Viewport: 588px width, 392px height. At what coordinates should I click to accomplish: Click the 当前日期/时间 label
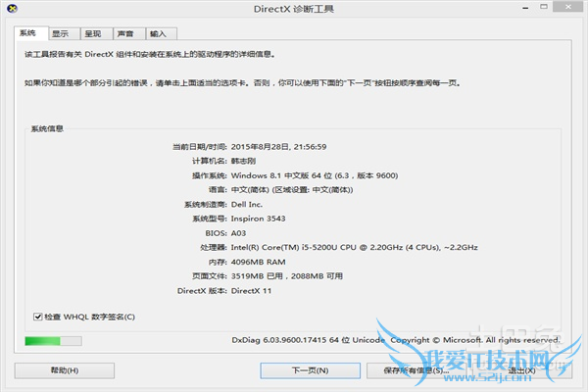pyautogui.click(x=200, y=147)
